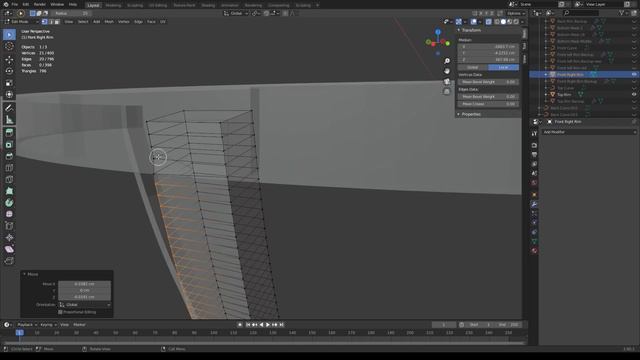
Task: Open the File menu
Action: point(15,4)
